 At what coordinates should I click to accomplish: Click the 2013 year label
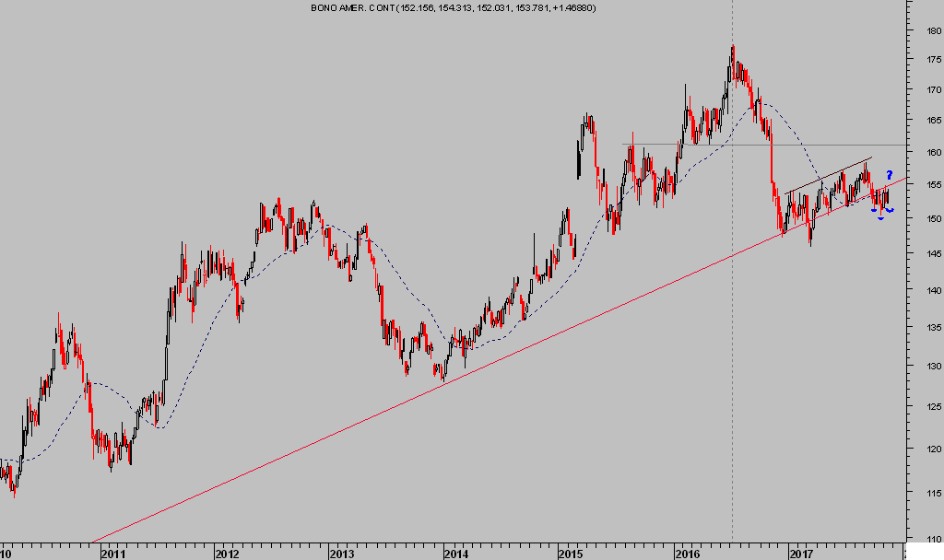pyautogui.click(x=341, y=554)
